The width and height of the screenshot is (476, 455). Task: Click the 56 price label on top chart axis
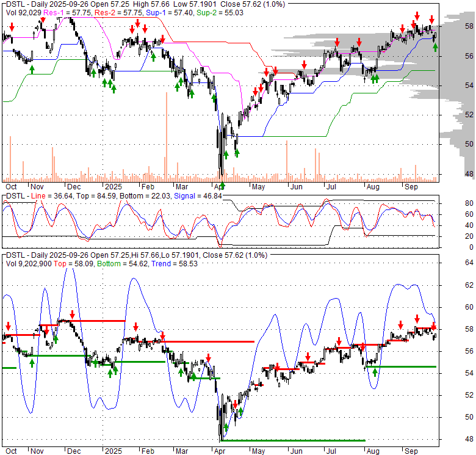pyautogui.click(x=469, y=56)
